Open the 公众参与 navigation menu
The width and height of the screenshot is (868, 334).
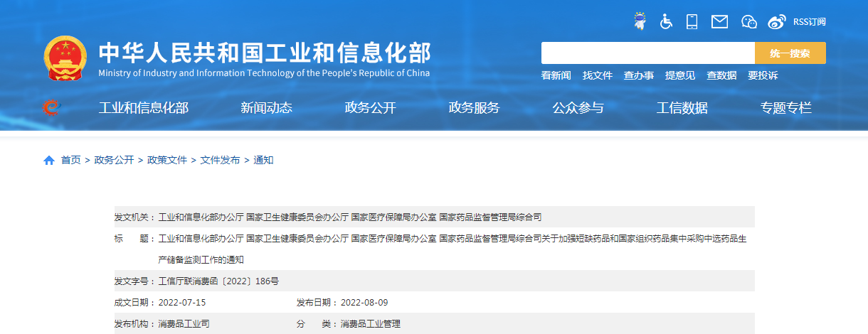pos(578,108)
